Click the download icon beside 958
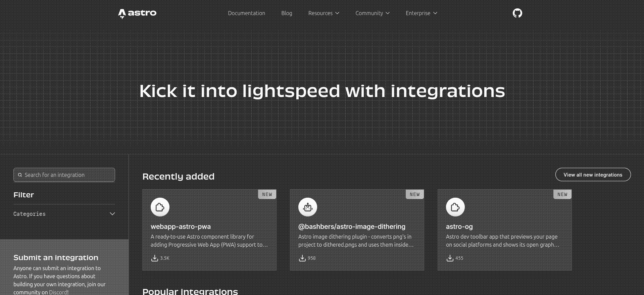644x295 pixels. (x=302, y=258)
